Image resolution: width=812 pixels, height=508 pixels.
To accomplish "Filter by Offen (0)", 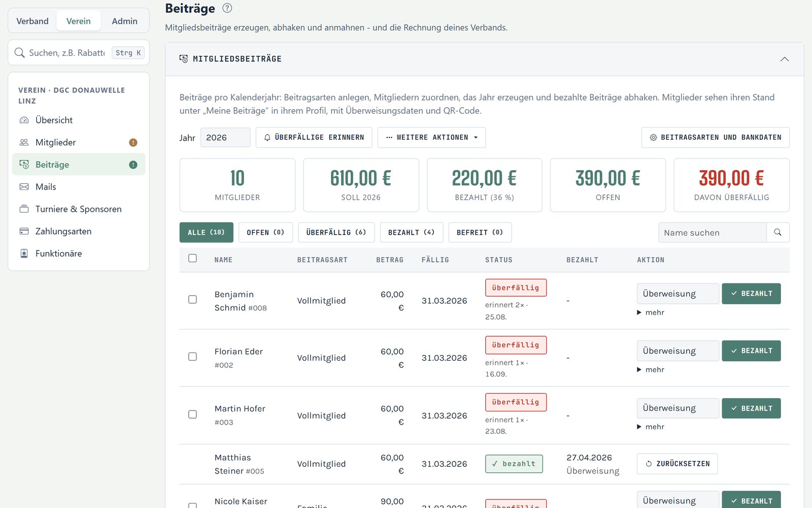I will [x=265, y=232].
